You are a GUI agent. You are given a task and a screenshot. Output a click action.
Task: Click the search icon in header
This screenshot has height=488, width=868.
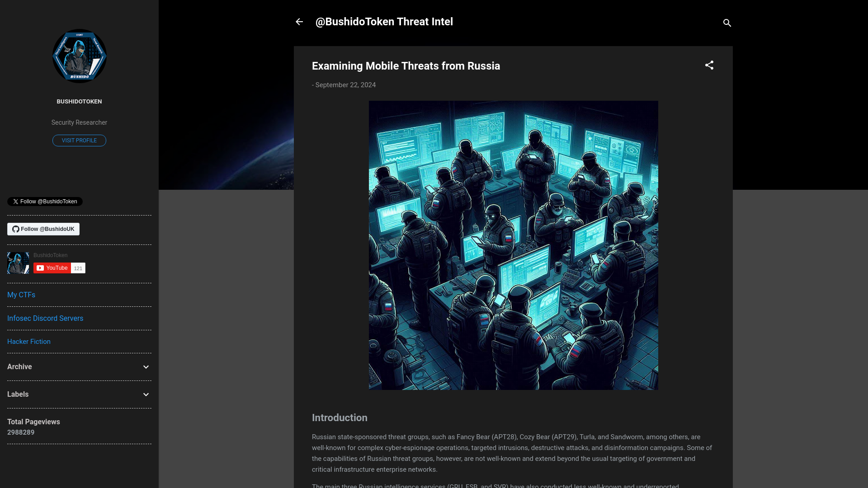pyautogui.click(x=727, y=23)
